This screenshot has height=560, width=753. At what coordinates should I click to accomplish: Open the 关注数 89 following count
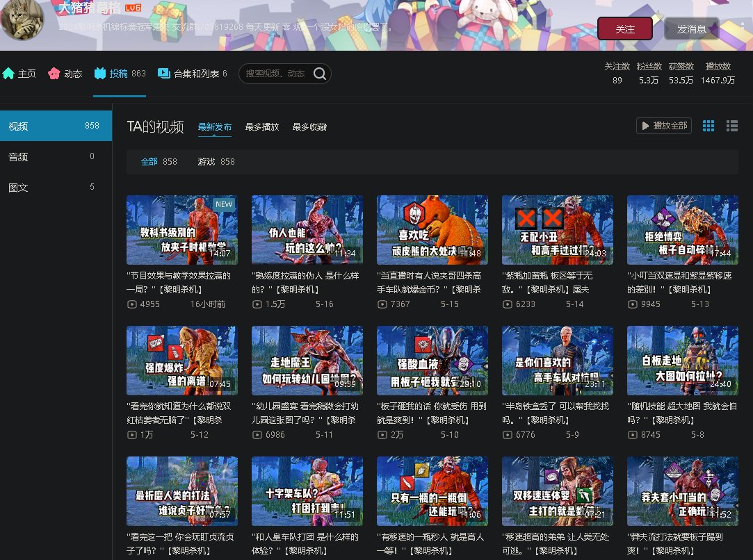coord(617,74)
